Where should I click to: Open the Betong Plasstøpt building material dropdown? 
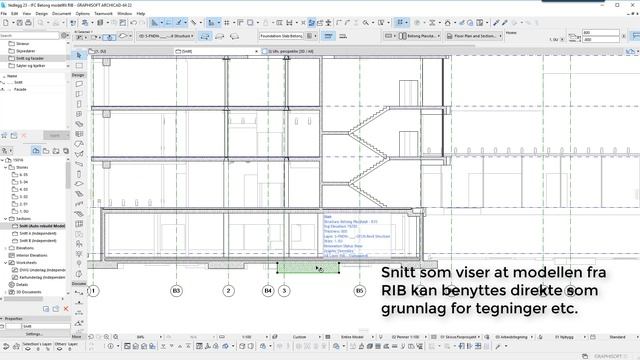coord(420,36)
